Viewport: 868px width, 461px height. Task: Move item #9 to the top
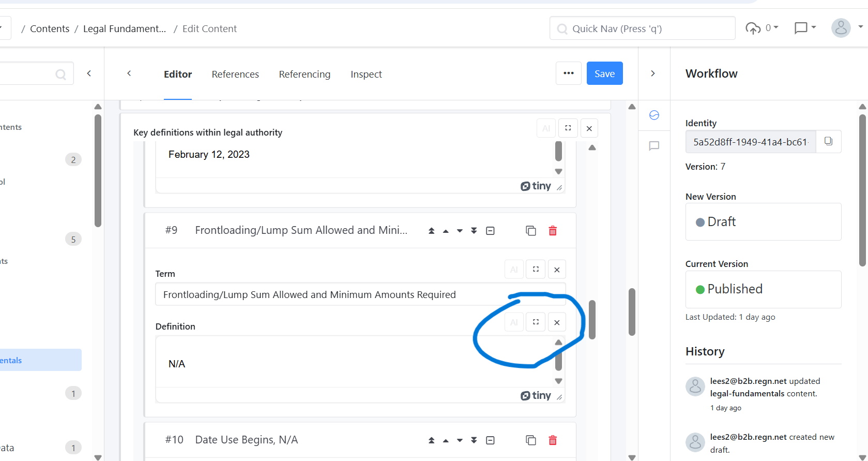431,231
